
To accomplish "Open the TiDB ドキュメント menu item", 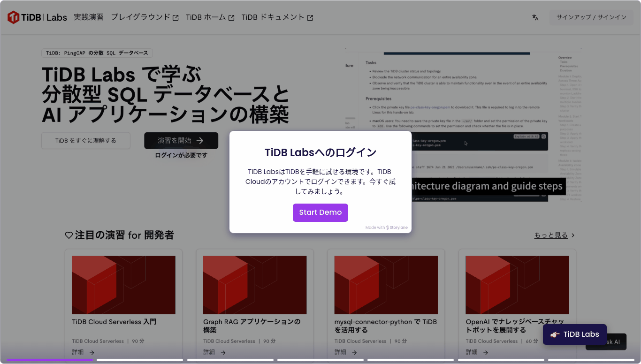I will (x=272, y=17).
